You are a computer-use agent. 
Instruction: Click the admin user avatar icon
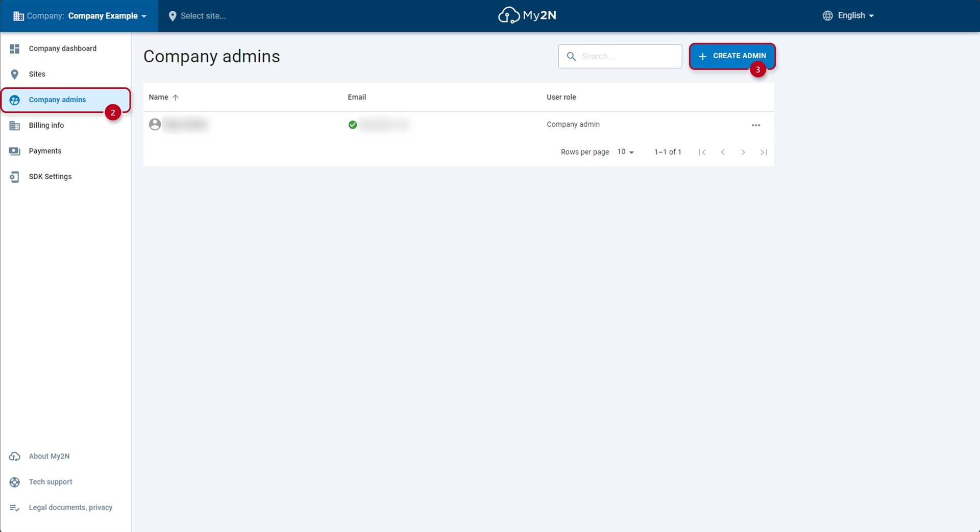(x=155, y=125)
